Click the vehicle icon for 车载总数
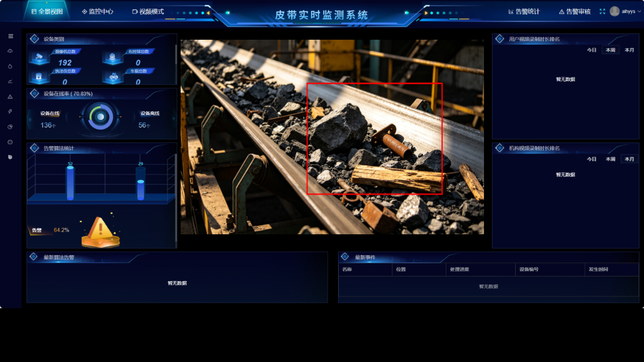 [x=113, y=77]
